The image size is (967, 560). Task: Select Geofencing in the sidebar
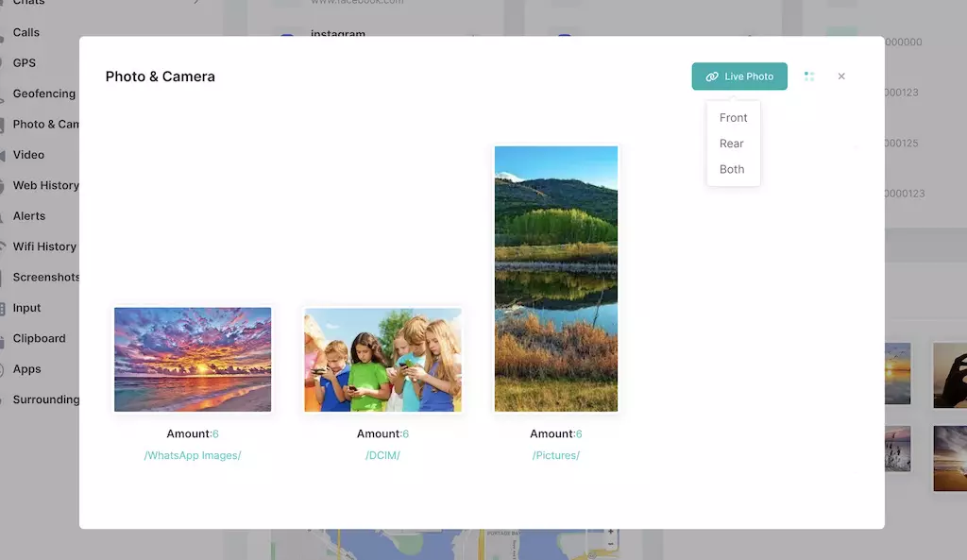pyautogui.click(x=43, y=93)
